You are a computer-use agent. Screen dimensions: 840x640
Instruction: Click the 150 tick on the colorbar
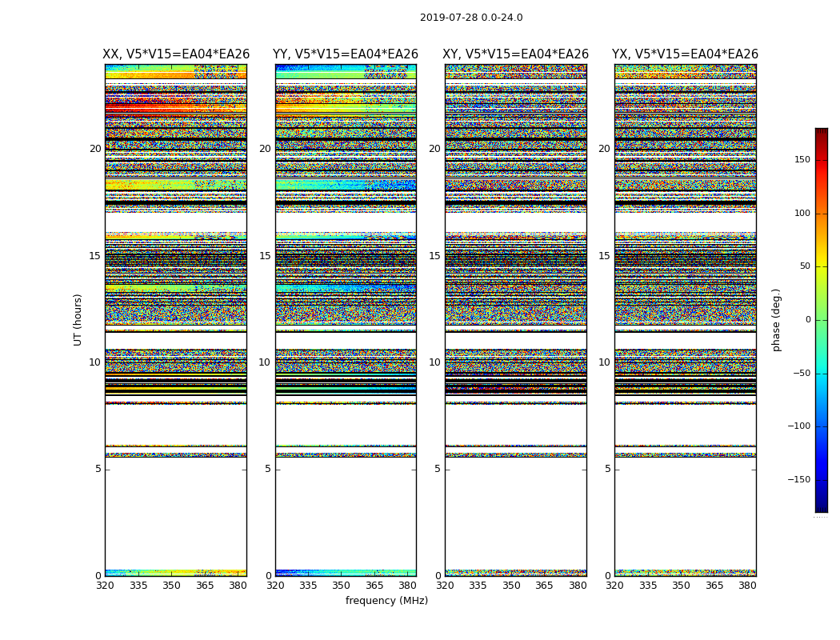click(x=802, y=159)
